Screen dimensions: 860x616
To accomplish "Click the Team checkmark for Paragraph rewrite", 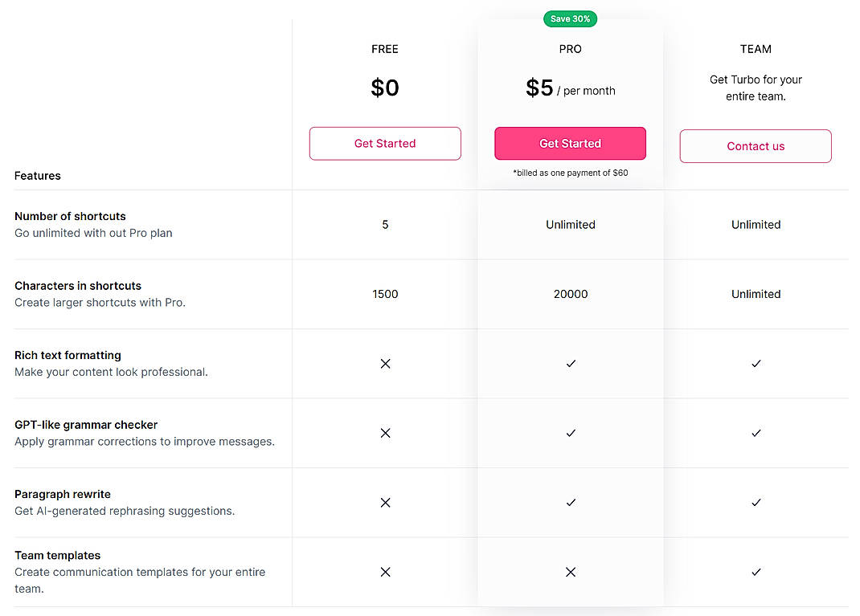I will (x=756, y=503).
